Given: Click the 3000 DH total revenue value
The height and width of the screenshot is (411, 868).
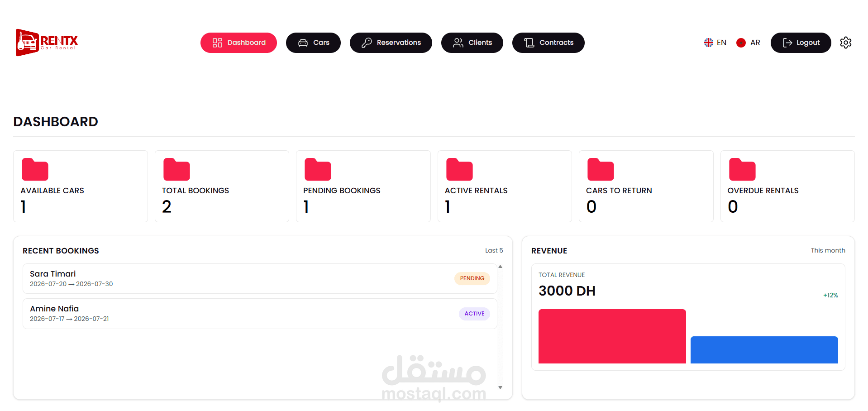Looking at the screenshot, I should (567, 291).
